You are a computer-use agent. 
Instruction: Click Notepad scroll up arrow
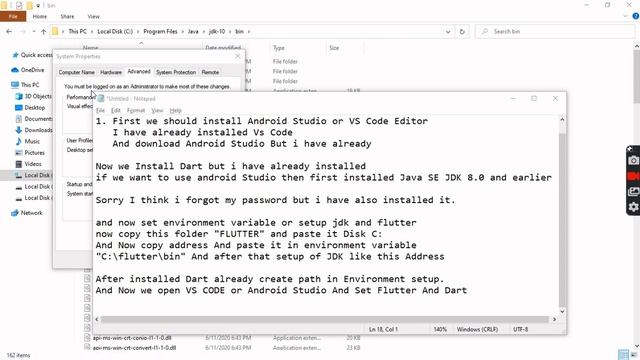click(562, 120)
